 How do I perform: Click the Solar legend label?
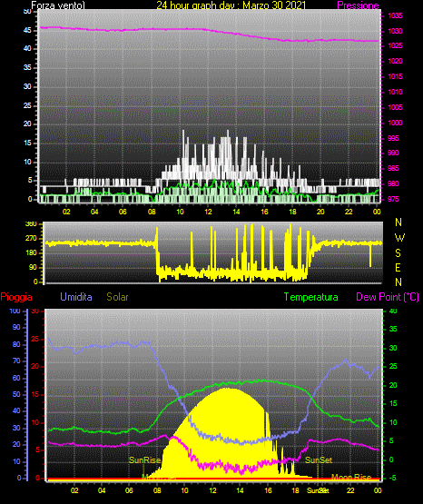coord(118,297)
